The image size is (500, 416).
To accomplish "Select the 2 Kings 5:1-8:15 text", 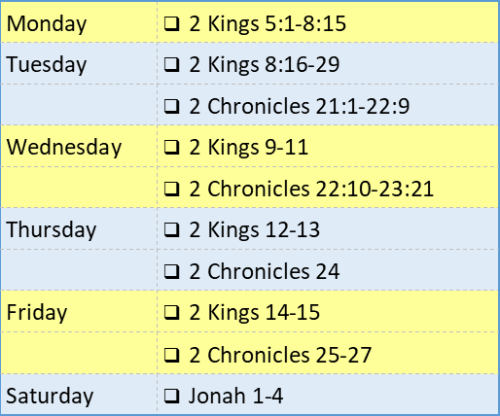I will (268, 24).
